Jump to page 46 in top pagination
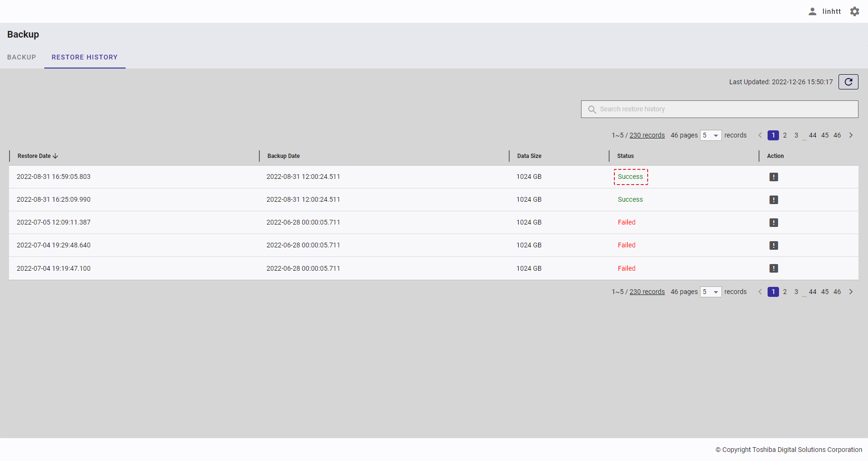Viewport: 868px width, 461px height. [837, 135]
